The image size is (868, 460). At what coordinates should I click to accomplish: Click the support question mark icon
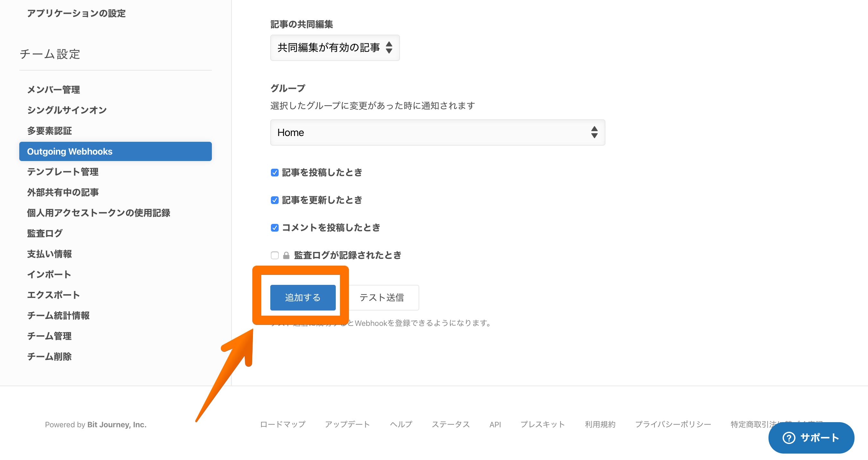[788, 438]
